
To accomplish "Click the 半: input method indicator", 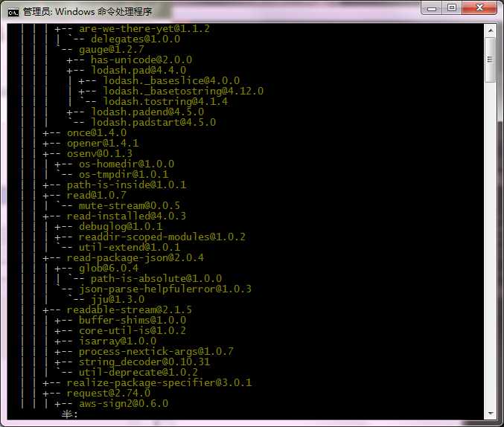I will (x=70, y=414).
